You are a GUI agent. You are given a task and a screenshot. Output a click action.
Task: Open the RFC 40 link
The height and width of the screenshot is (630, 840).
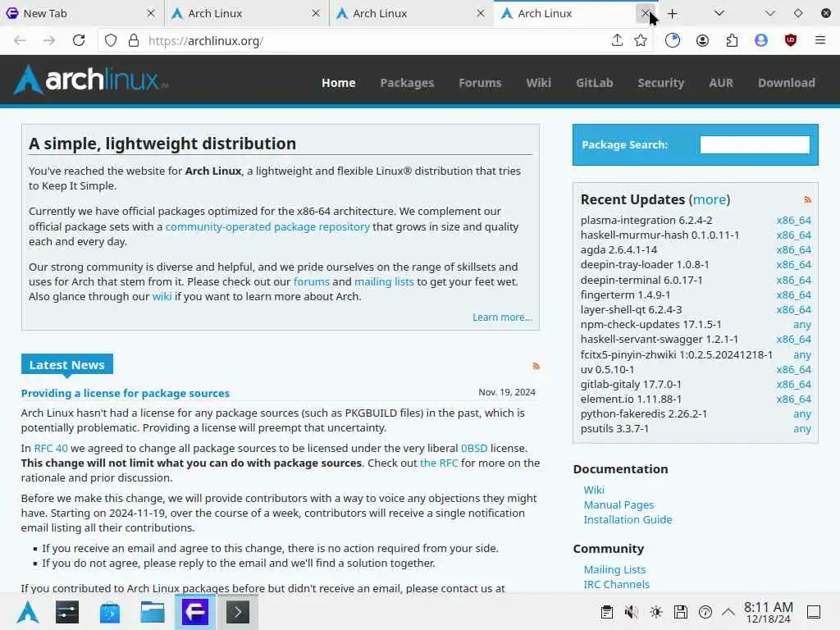click(51, 448)
